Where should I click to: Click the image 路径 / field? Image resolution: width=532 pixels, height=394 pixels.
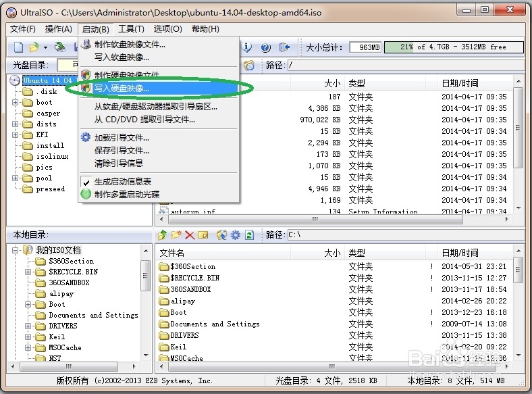pyautogui.click(x=406, y=65)
